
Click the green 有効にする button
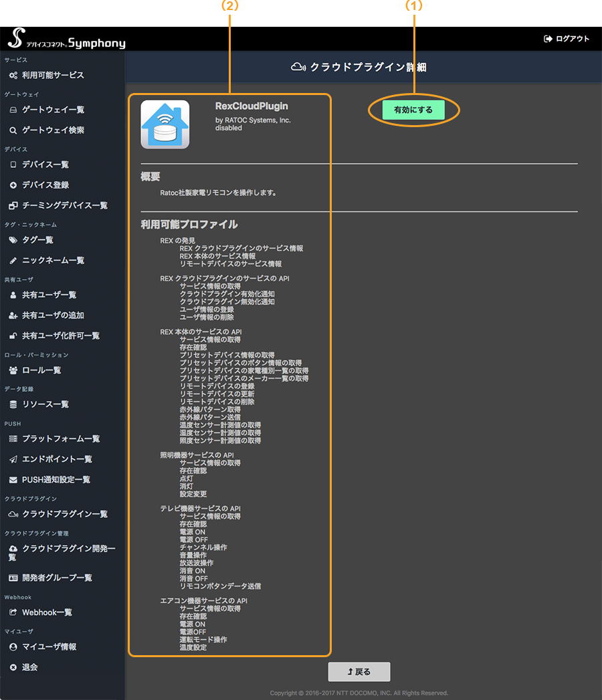point(413,110)
